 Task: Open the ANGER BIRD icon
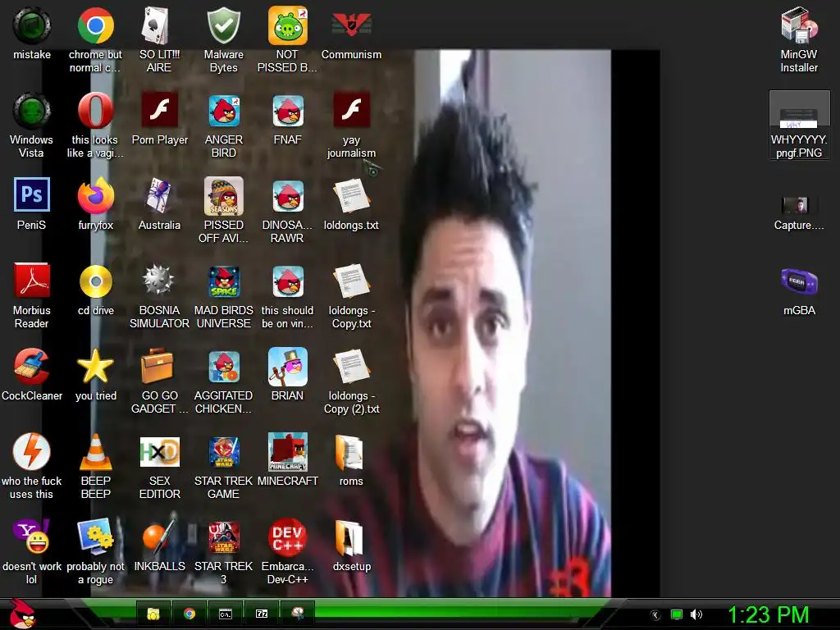click(223, 111)
